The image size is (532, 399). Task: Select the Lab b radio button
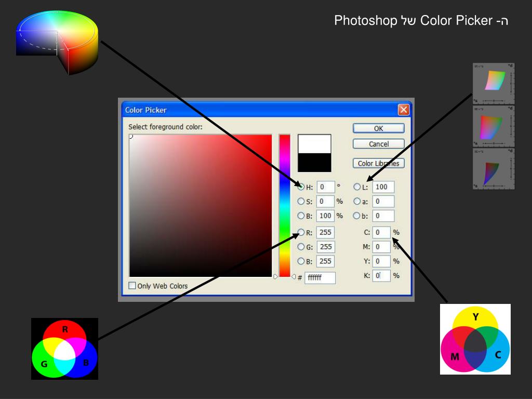[x=356, y=216]
